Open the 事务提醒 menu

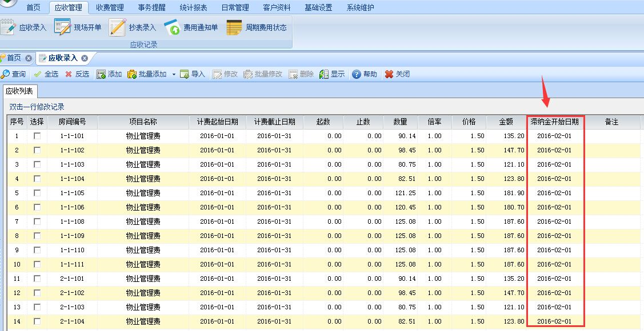pos(152,7)
